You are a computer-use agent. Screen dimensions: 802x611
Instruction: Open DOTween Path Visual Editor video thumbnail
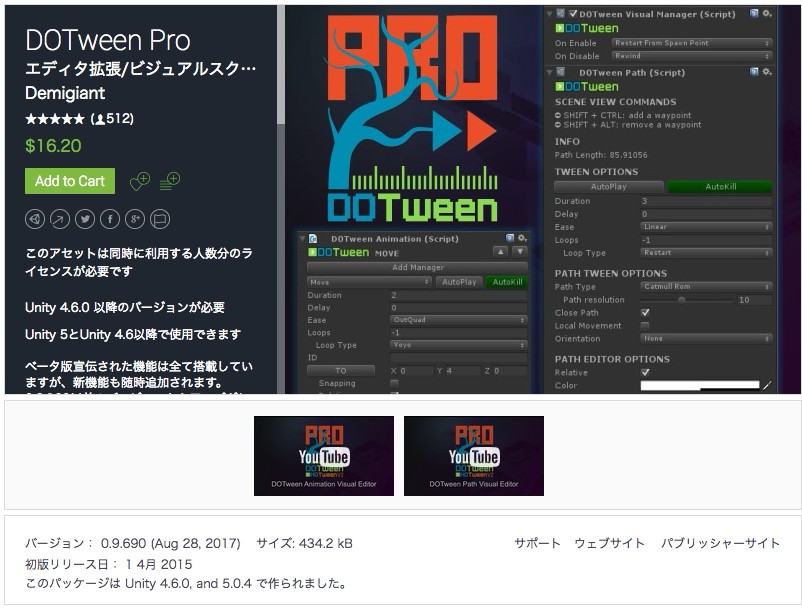(x=474, y=456)
